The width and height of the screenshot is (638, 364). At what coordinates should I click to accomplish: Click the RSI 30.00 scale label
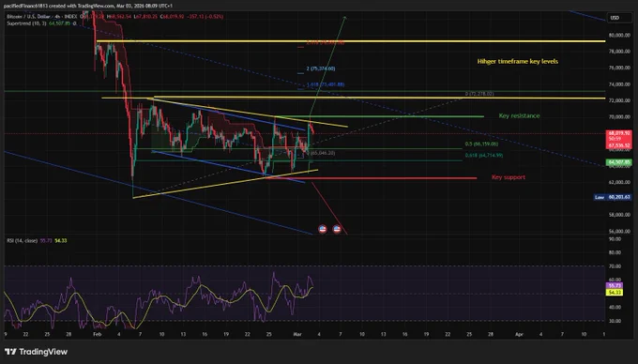[615, 321]
